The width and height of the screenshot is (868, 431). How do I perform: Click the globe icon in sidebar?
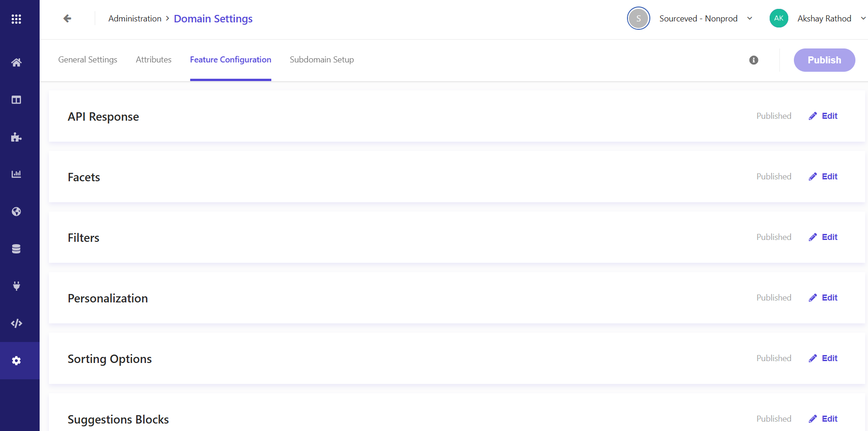pyautogui.click(x=16, y=212)
